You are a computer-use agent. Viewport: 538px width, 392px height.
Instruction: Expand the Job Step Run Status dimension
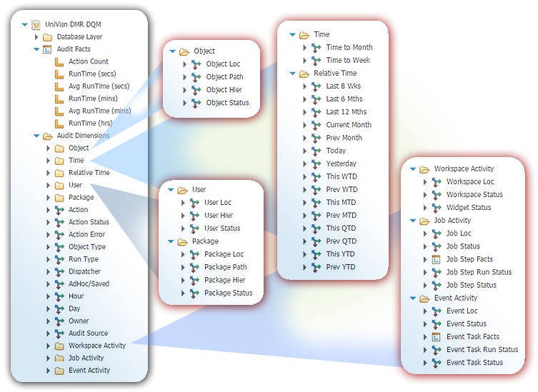point(425,273)
